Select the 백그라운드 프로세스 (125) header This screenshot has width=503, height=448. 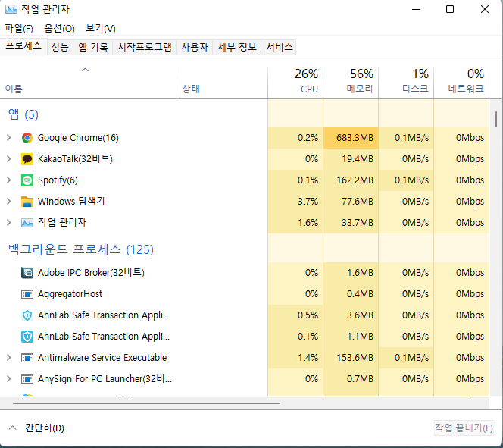click(x=81, y=249)
